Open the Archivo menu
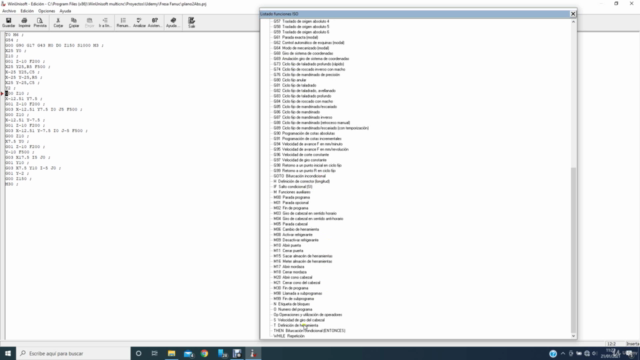 coord(9,11)
